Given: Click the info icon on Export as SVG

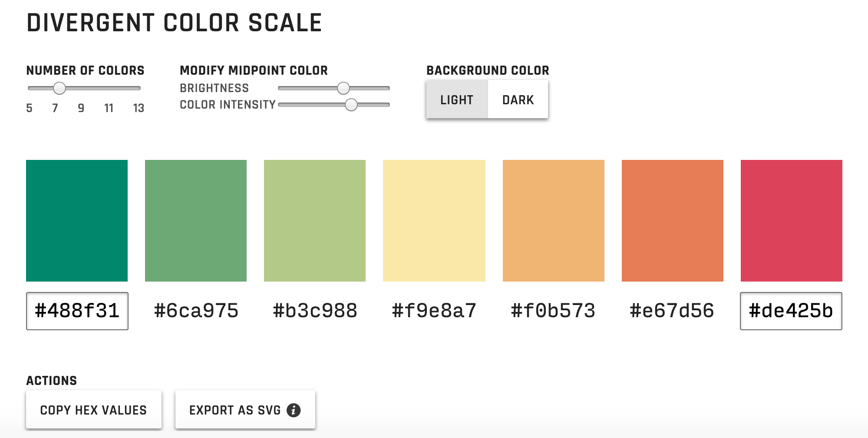Looking at the screenshot, I should coord(294,410).
